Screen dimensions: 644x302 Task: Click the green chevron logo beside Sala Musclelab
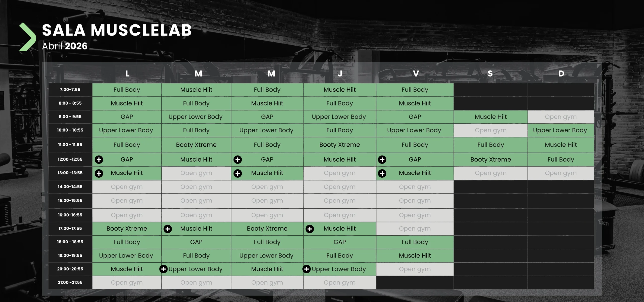[x=28, y=37]
